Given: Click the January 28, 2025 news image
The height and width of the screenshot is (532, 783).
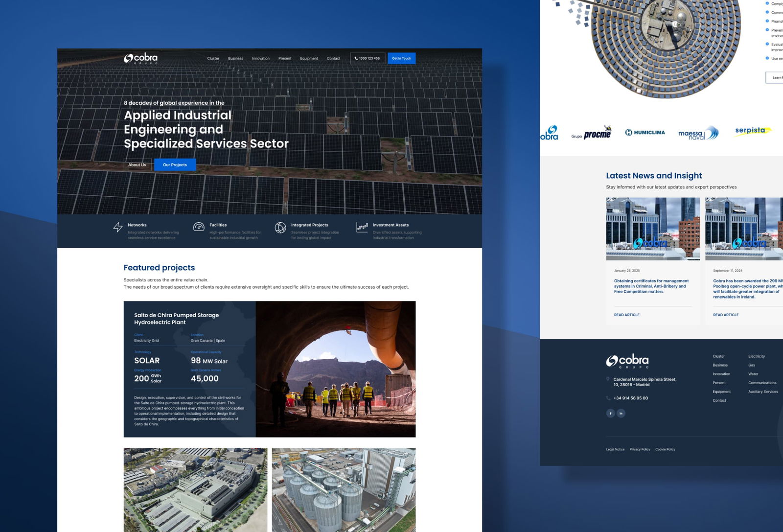Looking at the screenshot, I should [x=653, y=229].
